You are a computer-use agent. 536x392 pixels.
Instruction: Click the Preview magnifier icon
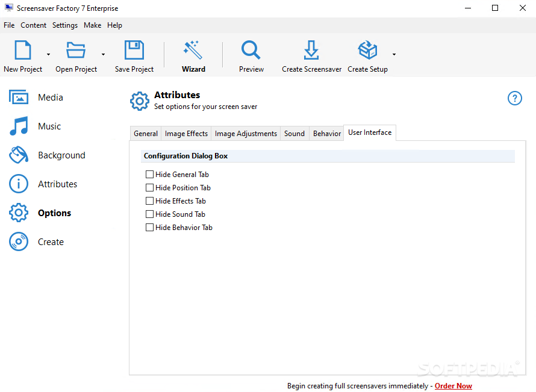(x=251, y=50)
